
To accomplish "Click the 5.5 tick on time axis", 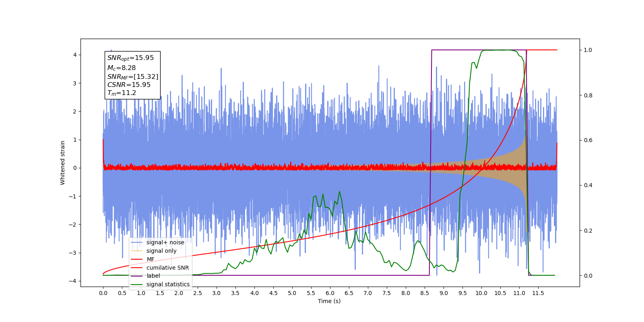I will [x=311, y=293].
